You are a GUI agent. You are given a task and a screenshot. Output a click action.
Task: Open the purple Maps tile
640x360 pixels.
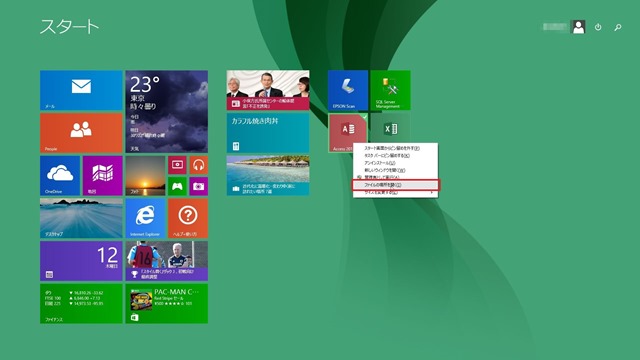coord(103,176)
